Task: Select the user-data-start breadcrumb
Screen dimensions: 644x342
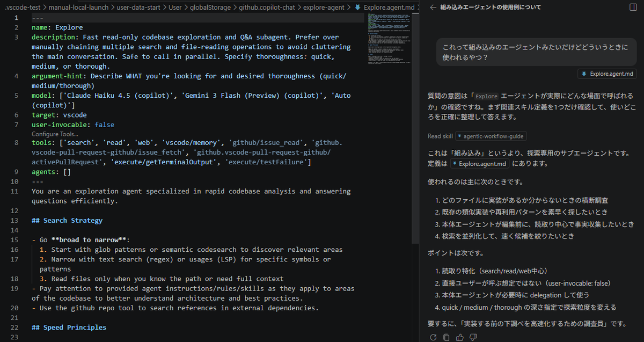Action: (140, 8)
